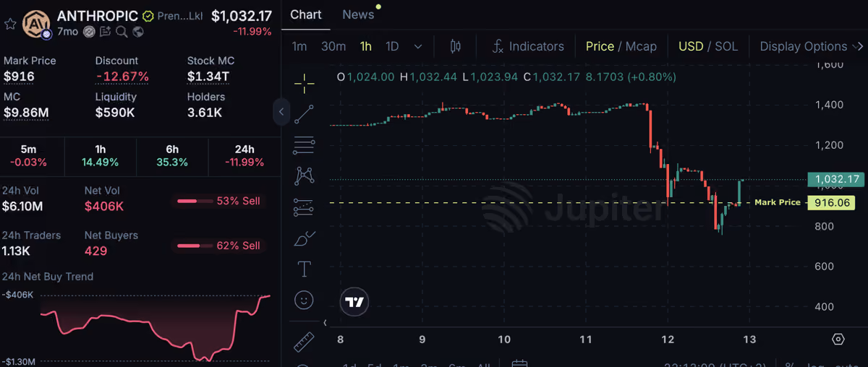The height and width of the screenshot is (367, 868).
Task: Click the Liquidity $590K value
Action: [x=115, y=113]
